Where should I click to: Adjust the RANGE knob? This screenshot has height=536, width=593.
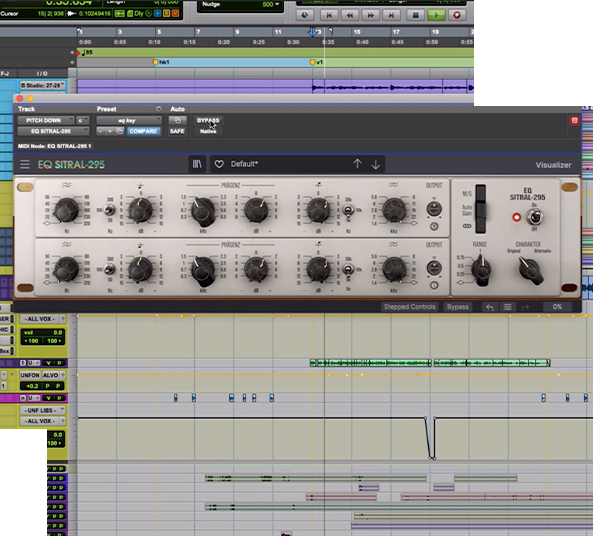point(481,270)
